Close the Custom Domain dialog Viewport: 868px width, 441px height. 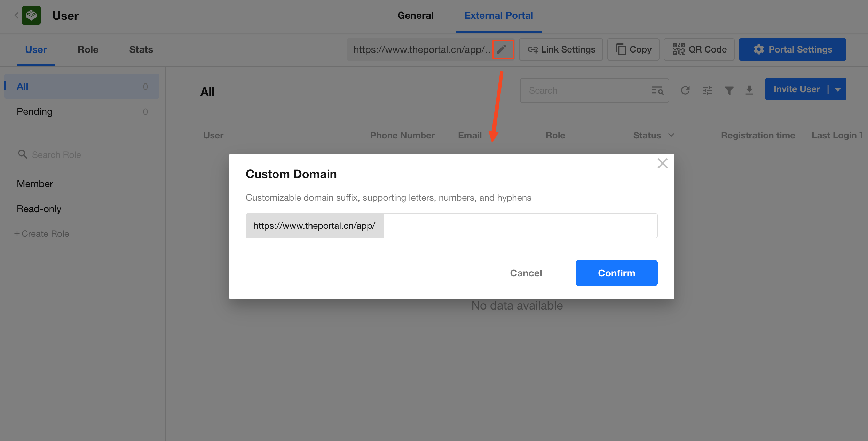[662, 163]
